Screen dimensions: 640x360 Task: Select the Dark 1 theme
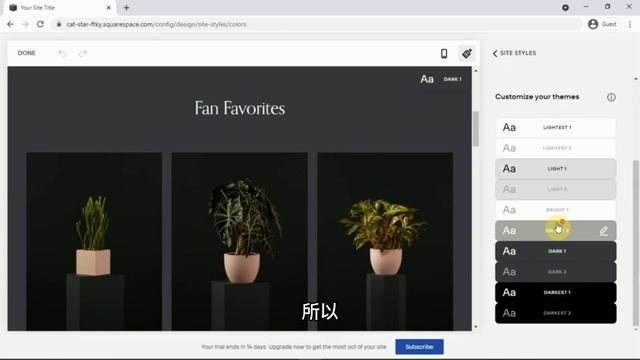click(556, 251)
